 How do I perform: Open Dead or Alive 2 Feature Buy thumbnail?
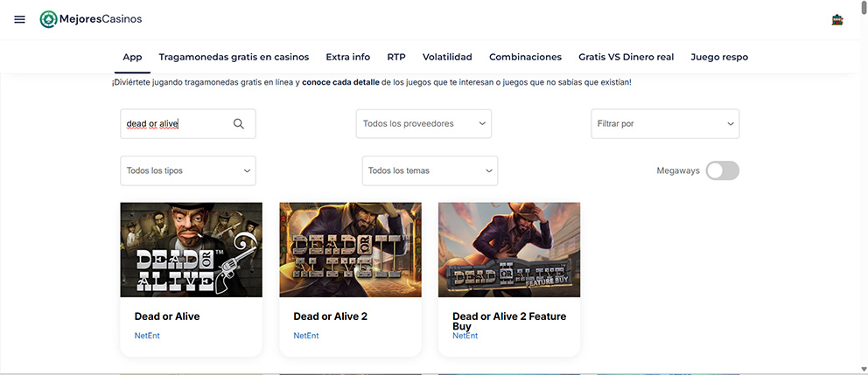(508, 249)
